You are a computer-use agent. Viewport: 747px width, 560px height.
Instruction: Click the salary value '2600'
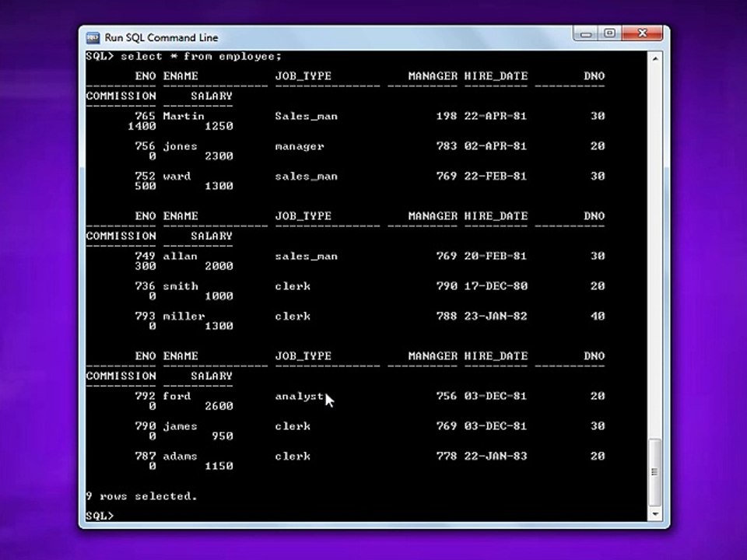point(219,406)
